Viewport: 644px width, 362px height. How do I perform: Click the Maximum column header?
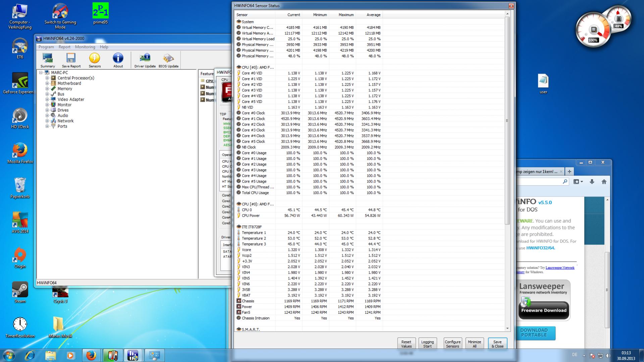click(342, 15)
